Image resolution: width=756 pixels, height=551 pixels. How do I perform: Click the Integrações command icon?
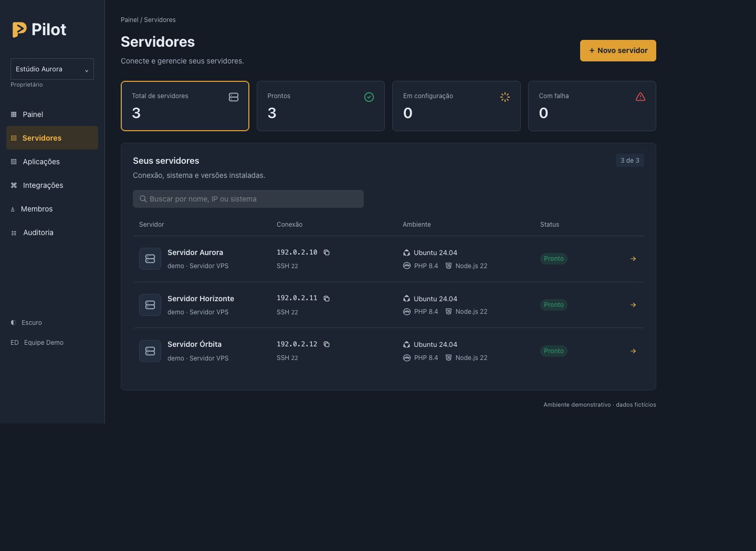(x=14, y=185)
